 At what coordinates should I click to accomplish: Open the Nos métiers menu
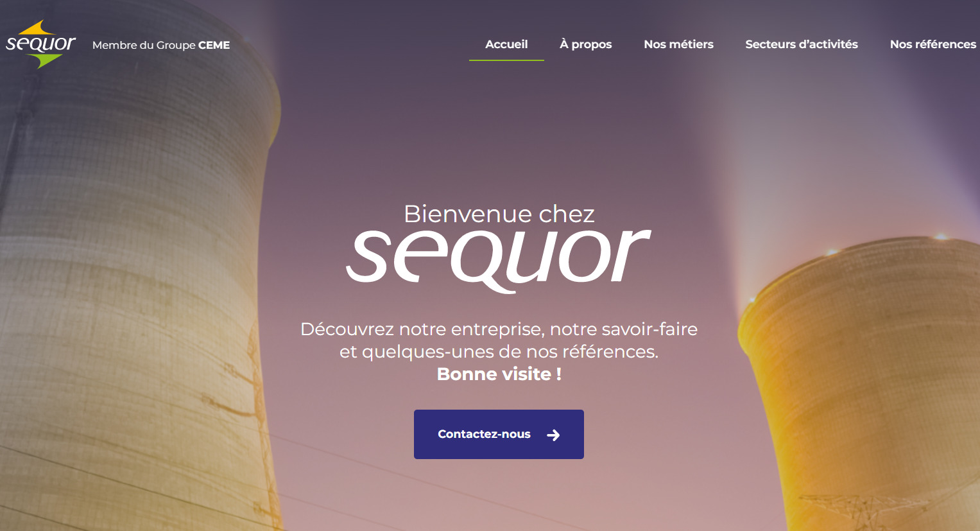point(678,44)
